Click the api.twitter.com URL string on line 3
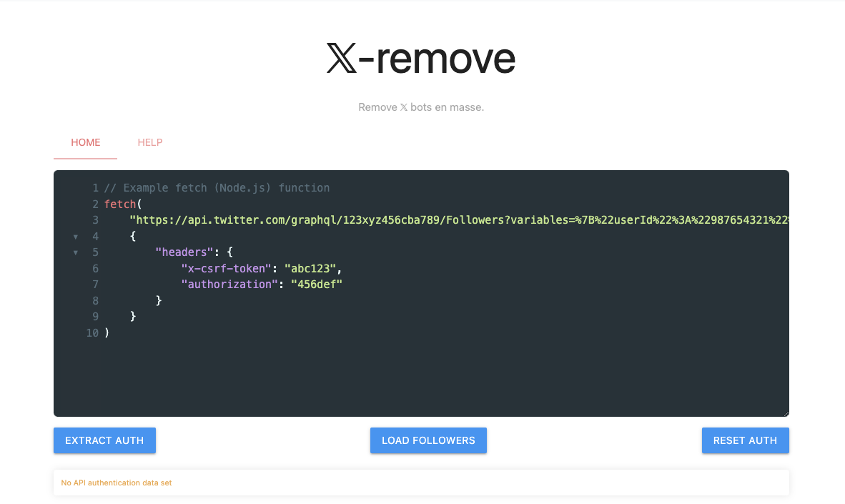Viewport: 845px width, 504px height. click(x=459, y=220)
